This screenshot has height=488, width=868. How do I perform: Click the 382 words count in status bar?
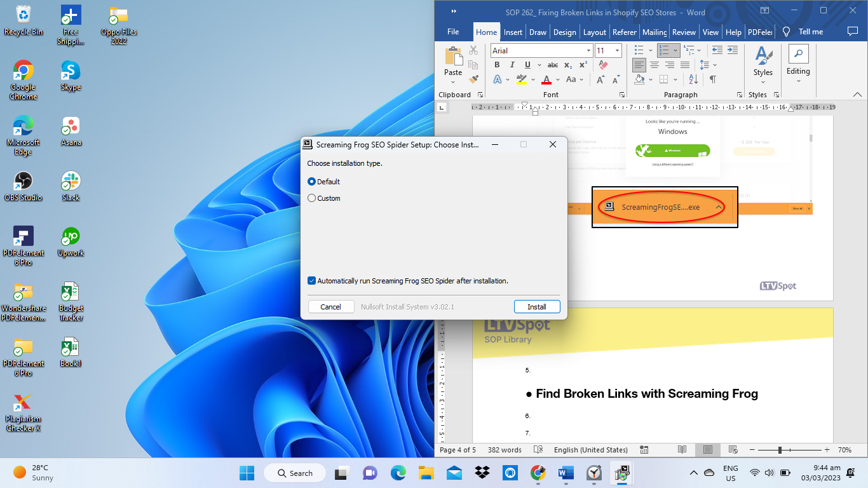505,450
